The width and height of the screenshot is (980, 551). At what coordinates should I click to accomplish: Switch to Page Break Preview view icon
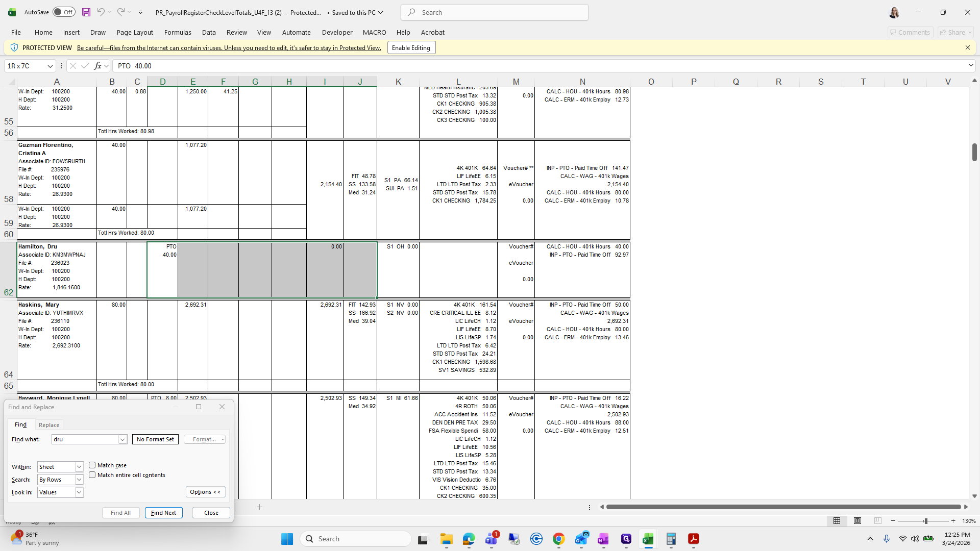(877, 521)
